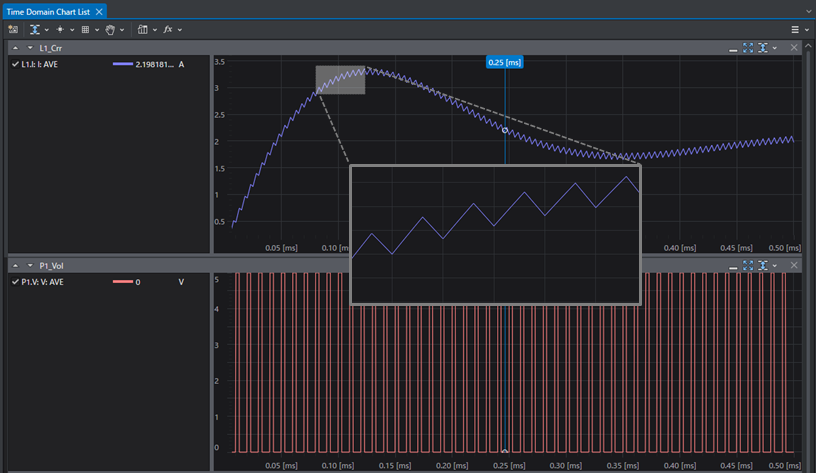Open the L1_Crr vertical fit dropdown arrow
816x473 pixels.
pyautogui.click(x=775, y=48)
